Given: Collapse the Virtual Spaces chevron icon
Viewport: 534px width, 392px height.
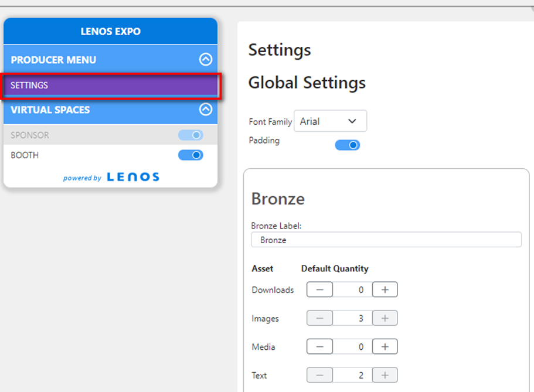Looking at the screenshot, I should coord(206,110).
